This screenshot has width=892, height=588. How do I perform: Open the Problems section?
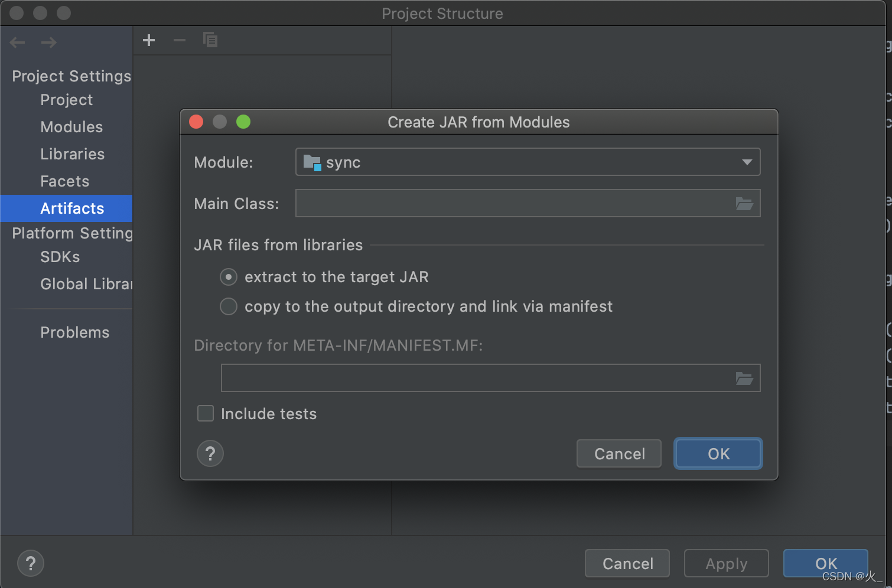[x=74, y=332]
